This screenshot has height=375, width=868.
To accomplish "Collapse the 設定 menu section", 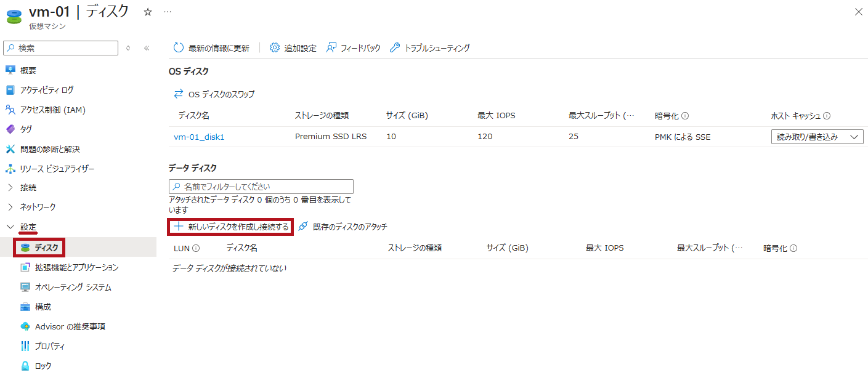I will point(10,227).
